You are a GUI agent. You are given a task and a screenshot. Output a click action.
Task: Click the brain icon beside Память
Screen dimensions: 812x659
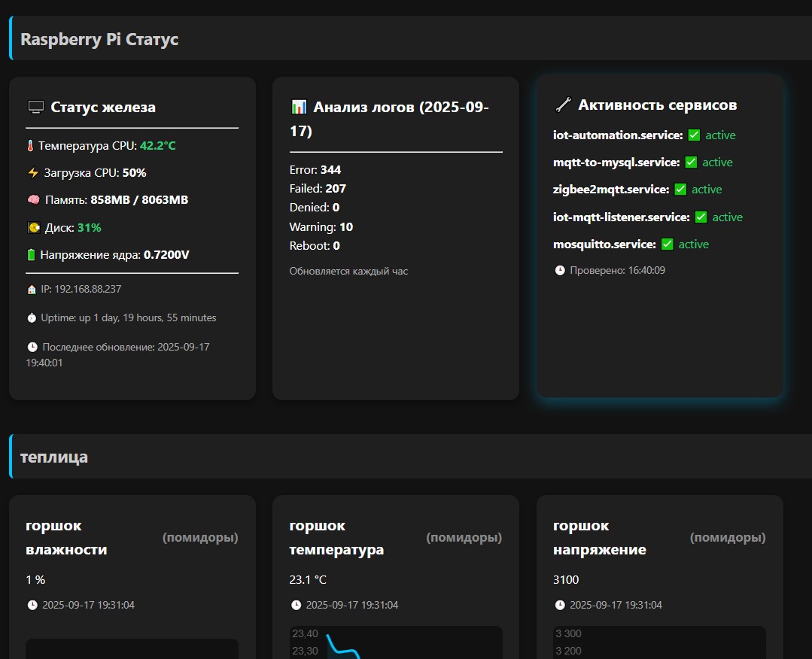pyautogui.click(x=34, y=200)
